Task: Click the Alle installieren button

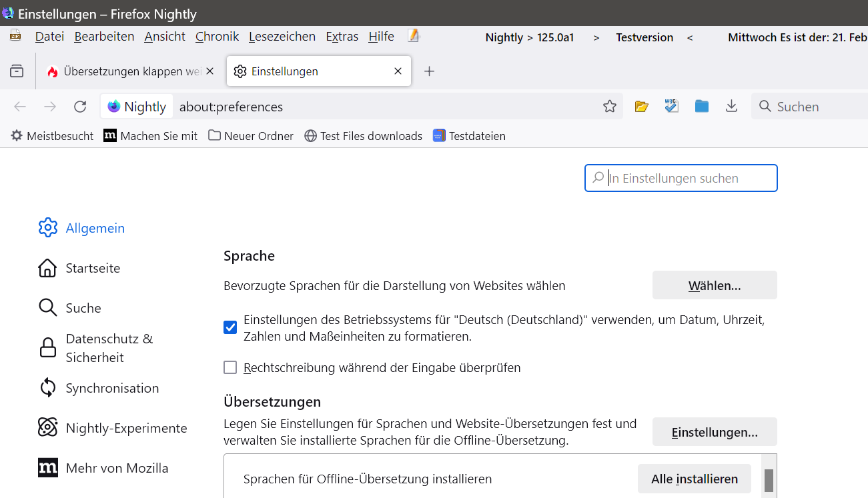Action: tap(694, 479)
